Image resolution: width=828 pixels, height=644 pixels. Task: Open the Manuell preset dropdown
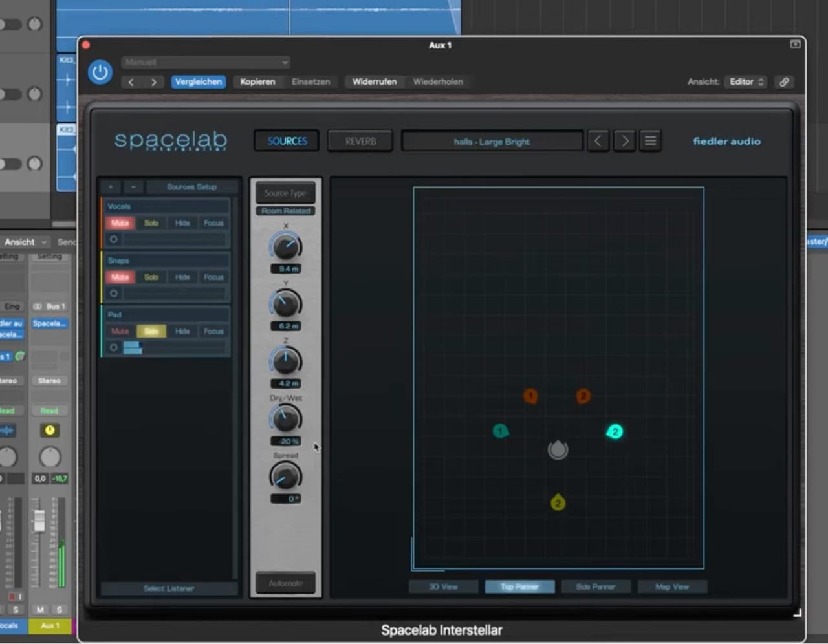[205, 62]
